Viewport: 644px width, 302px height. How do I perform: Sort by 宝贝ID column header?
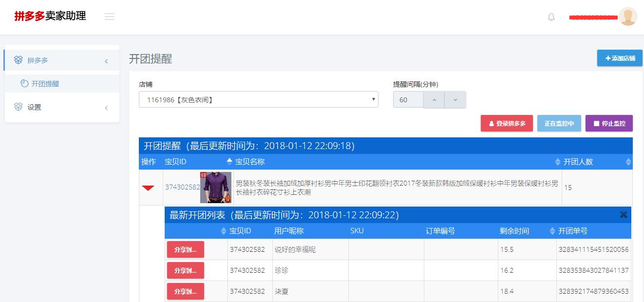coord(198,162)
